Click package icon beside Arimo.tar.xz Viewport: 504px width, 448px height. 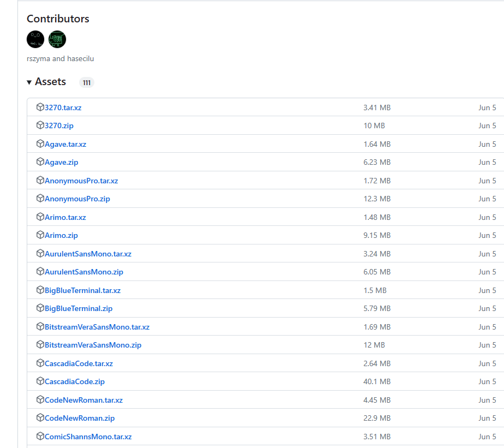40,217
